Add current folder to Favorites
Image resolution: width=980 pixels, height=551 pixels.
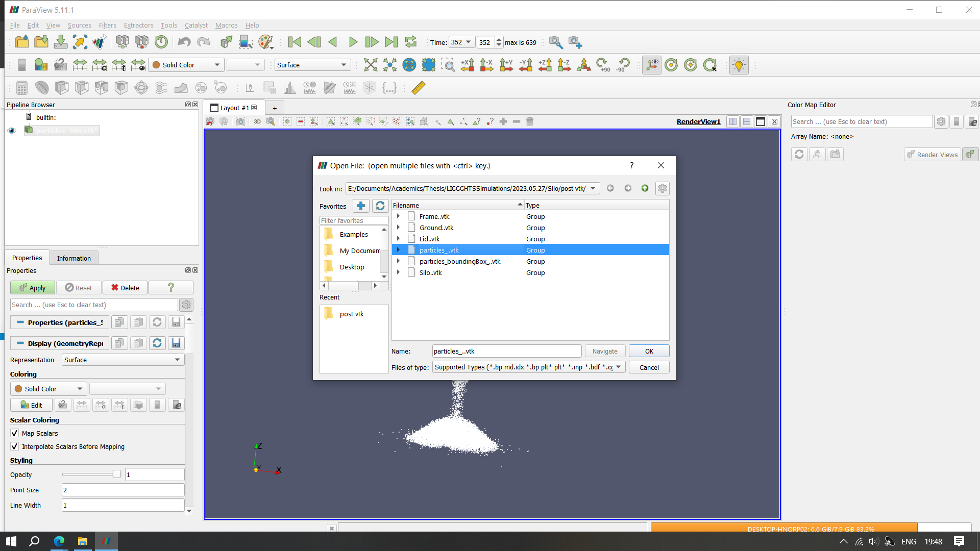pos(361,206)
